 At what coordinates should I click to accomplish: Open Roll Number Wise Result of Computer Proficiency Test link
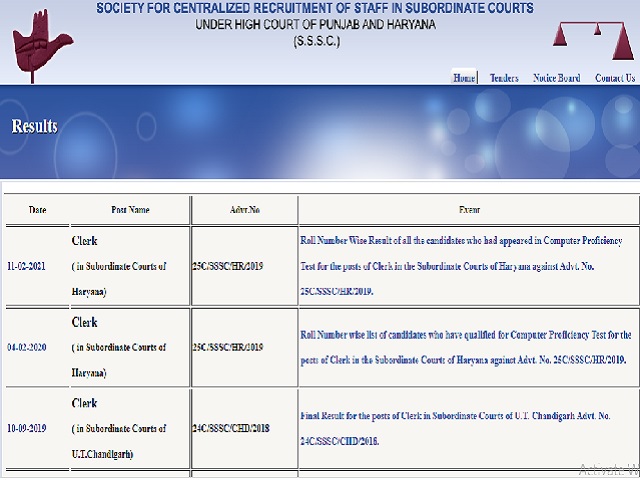[461, 266]
